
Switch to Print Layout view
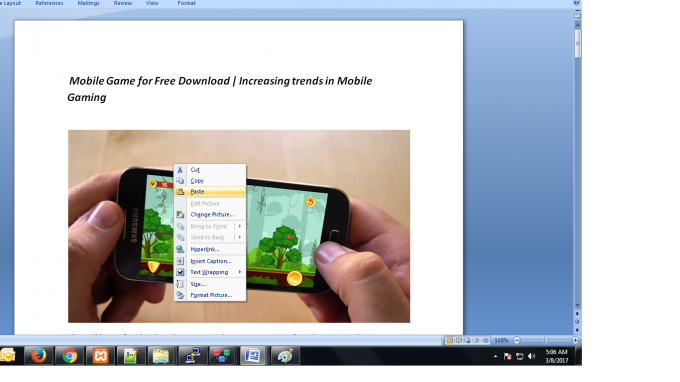(x=449, y=340)
